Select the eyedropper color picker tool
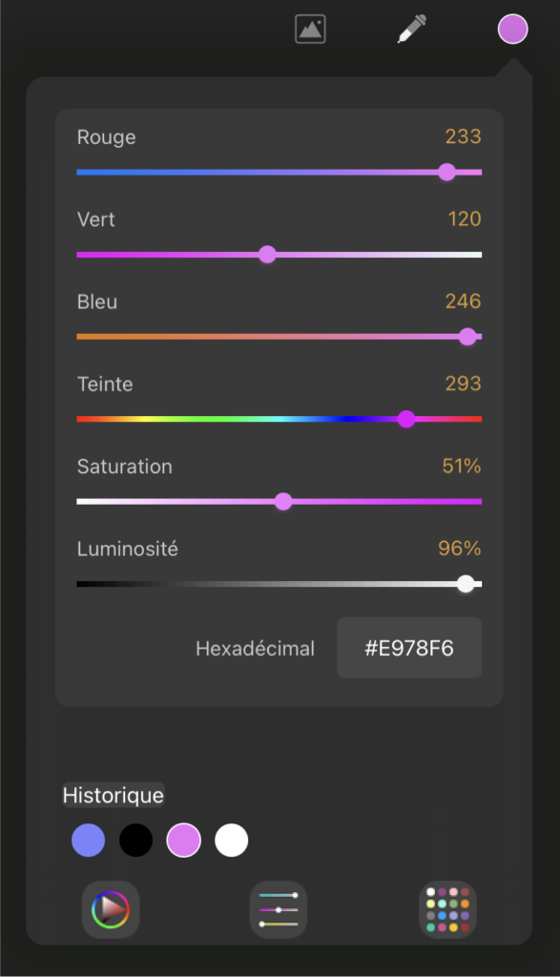Viewport: 560px width, 977px height. tap(412, 30)
